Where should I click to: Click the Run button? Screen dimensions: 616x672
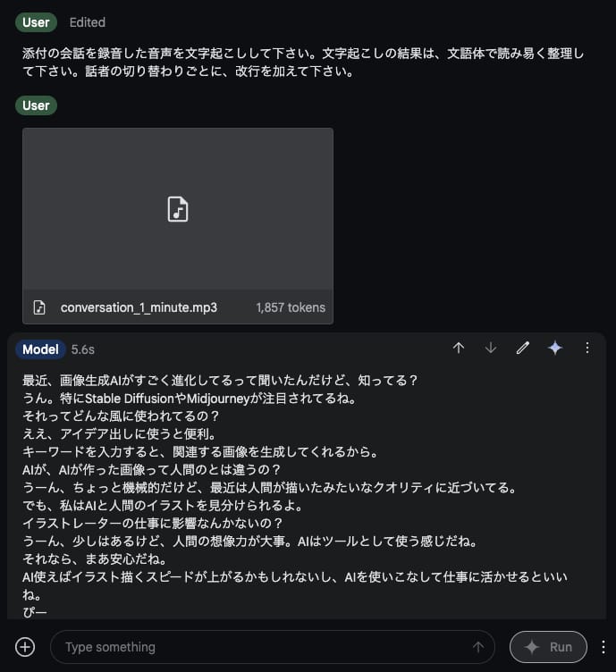pyautogui.click(x=548, y=647)
